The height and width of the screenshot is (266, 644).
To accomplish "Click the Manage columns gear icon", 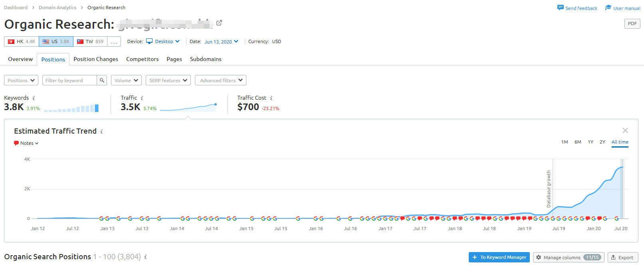I will pos(539,258).
